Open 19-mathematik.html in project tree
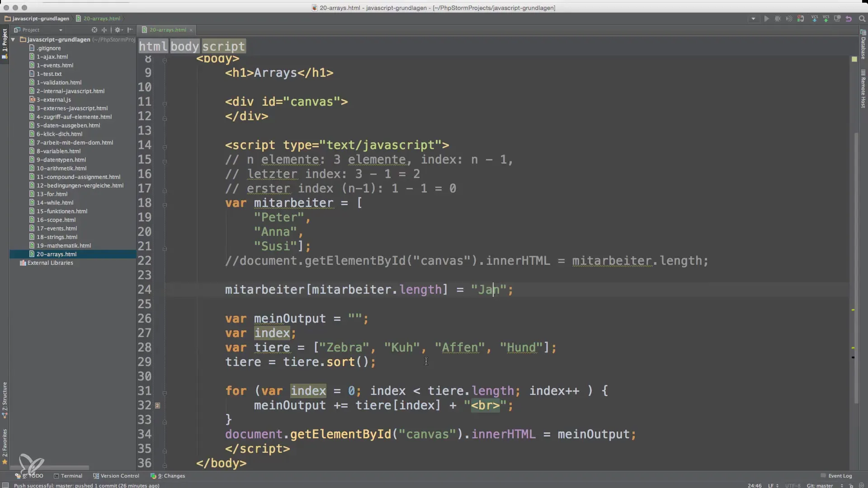868x488 pixels. coord(64,245)
